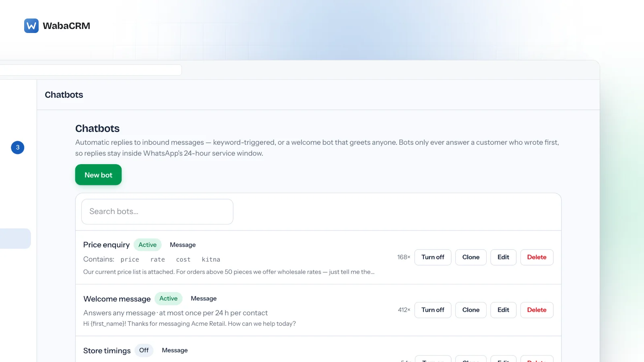Click the Message label on Welcome message
The image size is (644, 362).
pos(204,298)
